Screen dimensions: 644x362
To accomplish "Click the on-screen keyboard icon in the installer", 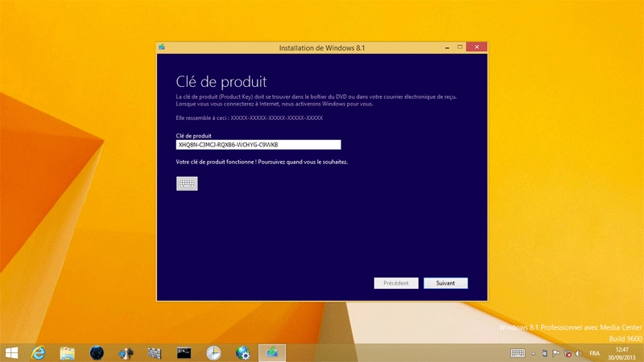I will tap(187, 183).
